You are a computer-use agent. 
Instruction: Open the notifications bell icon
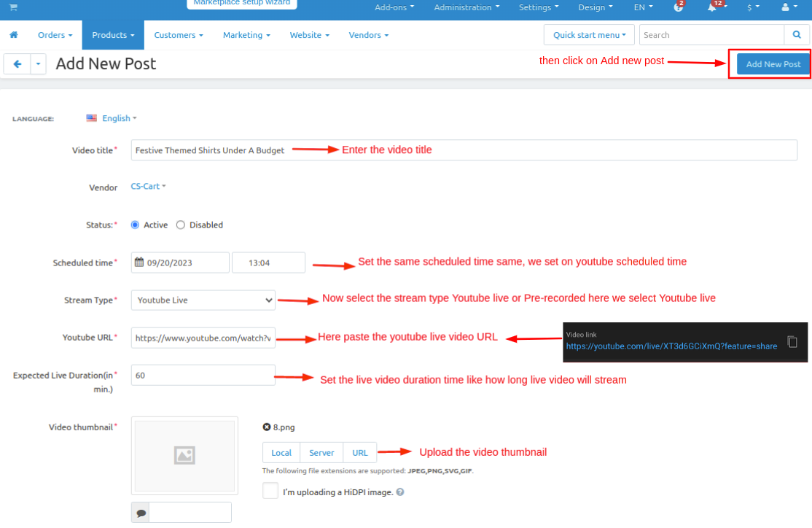click(712, 7)
